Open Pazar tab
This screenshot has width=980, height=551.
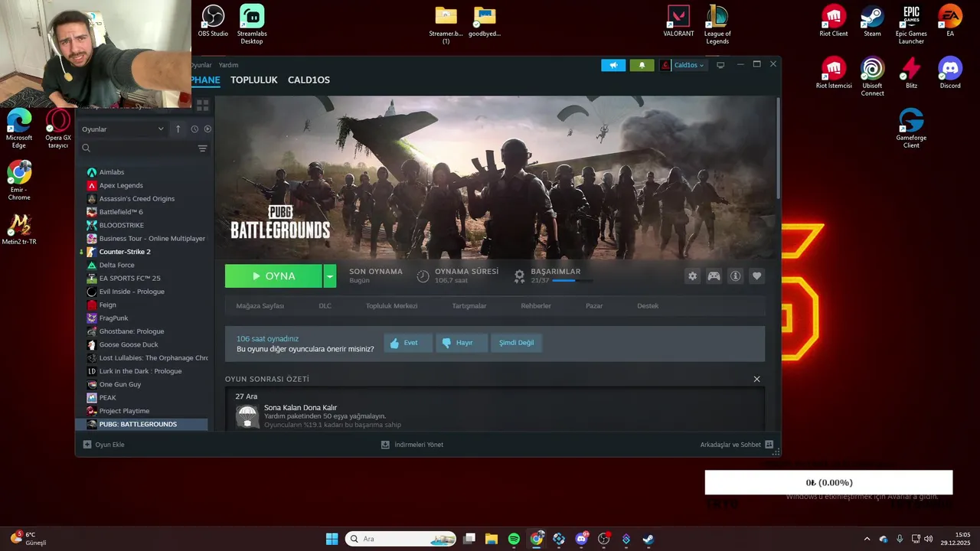coord(594,305)
